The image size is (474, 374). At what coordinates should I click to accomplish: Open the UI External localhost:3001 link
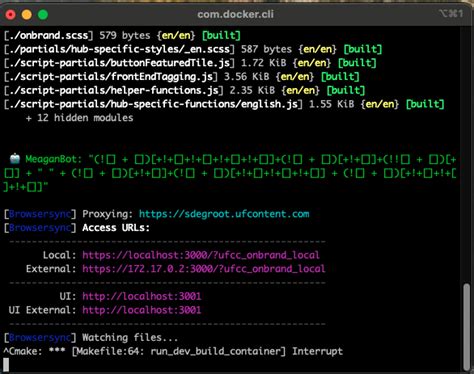[x=142, y=310]
